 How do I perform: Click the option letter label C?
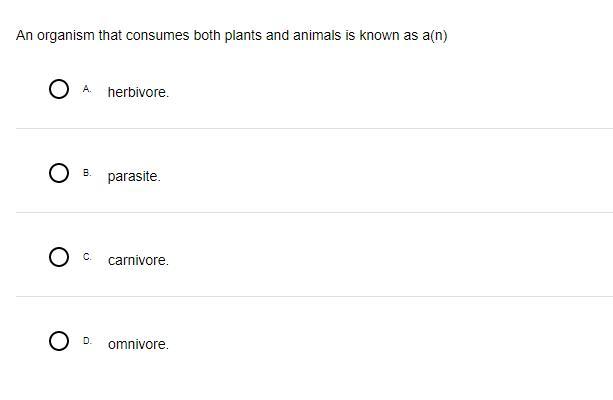click(87, 257)
